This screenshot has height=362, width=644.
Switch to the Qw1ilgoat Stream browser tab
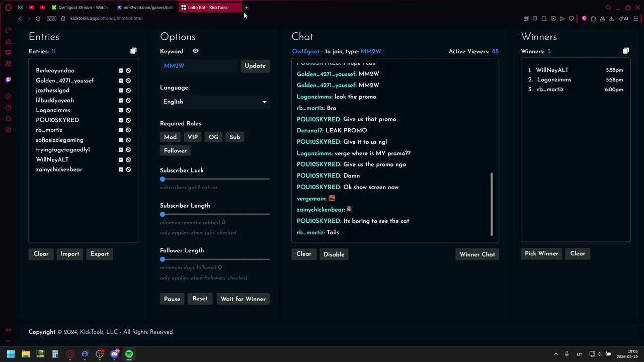coord(80,8)
